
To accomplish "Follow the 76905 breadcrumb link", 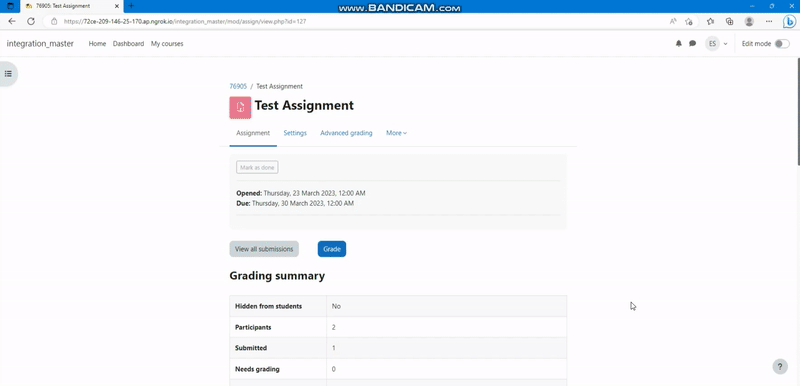I will [x=238, y=87].
